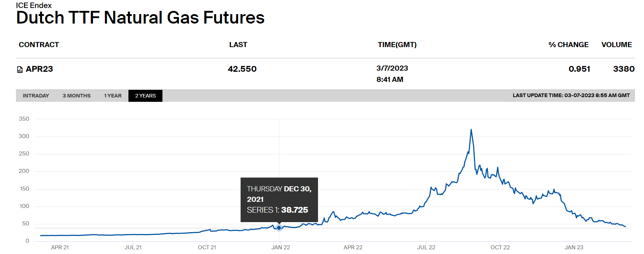The width and height of the screenshot is (644, 254).
Task: Select the active 2 YEARS tab
Action: click(x=145, y=96)
